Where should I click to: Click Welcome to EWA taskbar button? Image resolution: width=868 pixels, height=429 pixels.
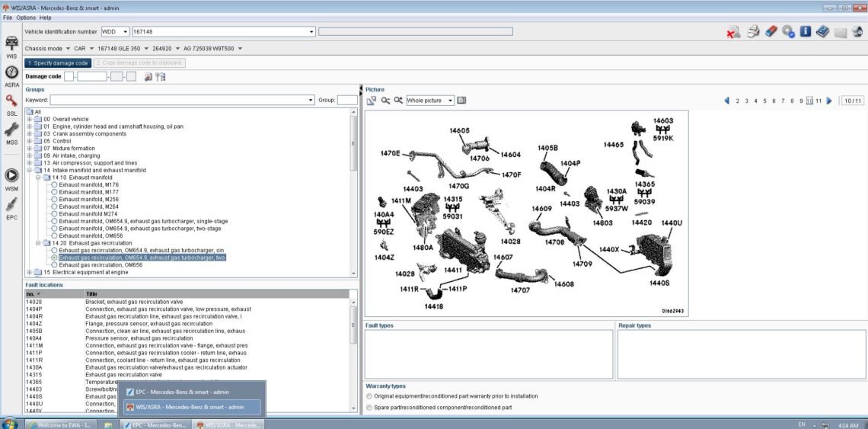(62, 424)
